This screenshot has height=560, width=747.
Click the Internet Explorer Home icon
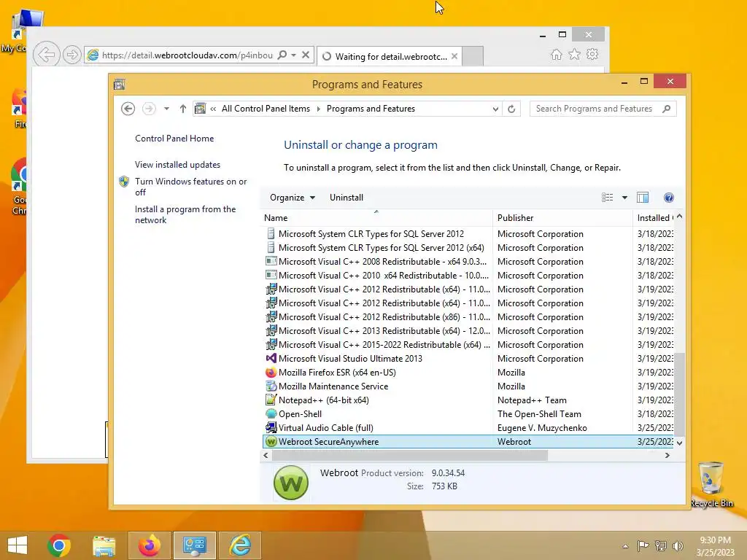pos(557,54)
